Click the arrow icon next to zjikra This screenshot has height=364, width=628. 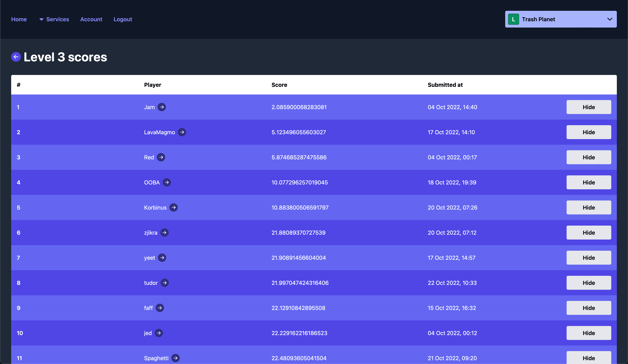pos(165,232)
